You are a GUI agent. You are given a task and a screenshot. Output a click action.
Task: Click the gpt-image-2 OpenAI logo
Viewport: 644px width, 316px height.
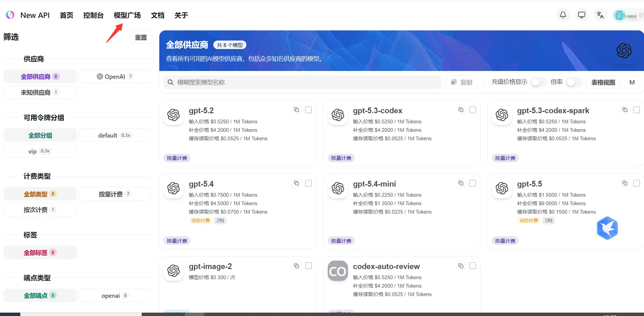pos(173,271)
